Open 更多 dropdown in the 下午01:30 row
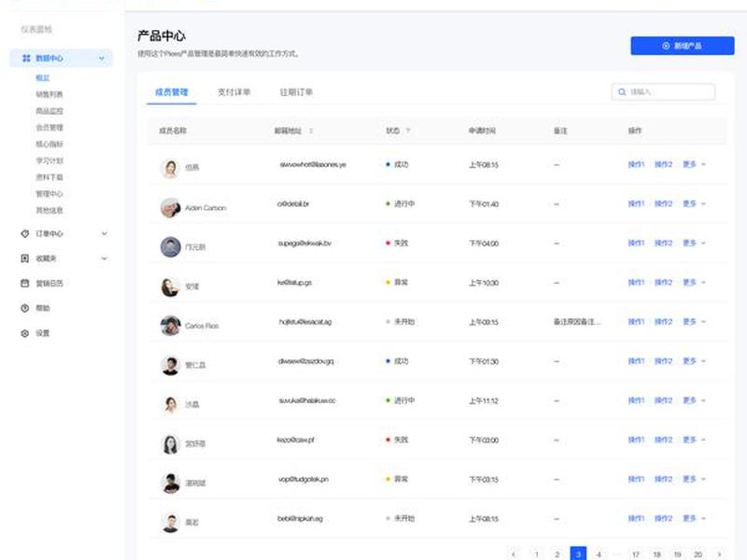The image size is (747, 560). [x=694, y=361]
